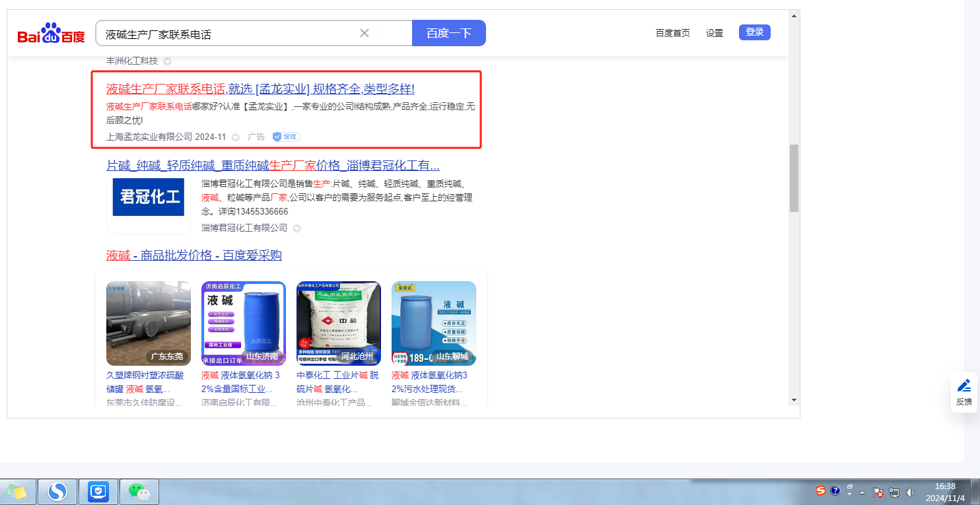Open the Action Center flag icon
The height and width of the screenshot is (505, 980).
coord(879,492)
